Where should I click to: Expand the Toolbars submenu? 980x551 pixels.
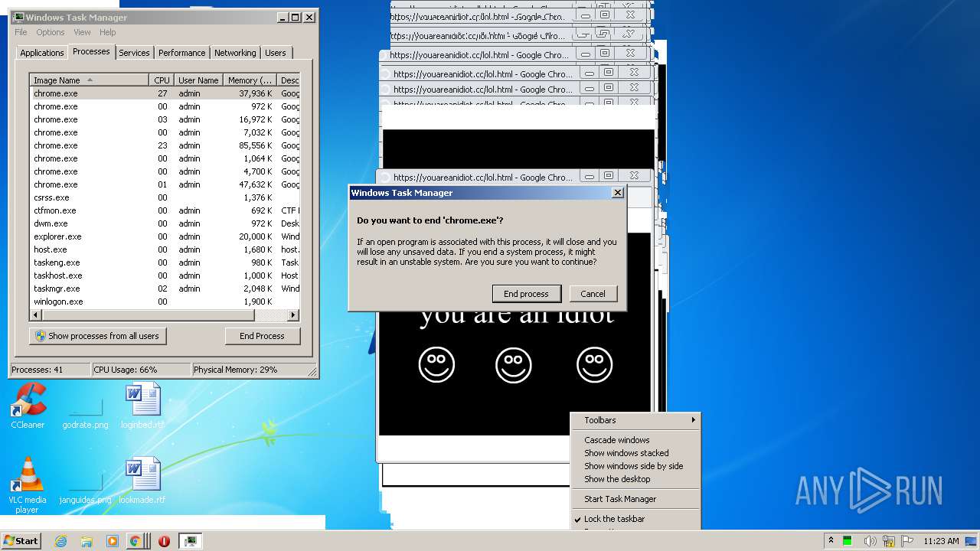[635, 420]
